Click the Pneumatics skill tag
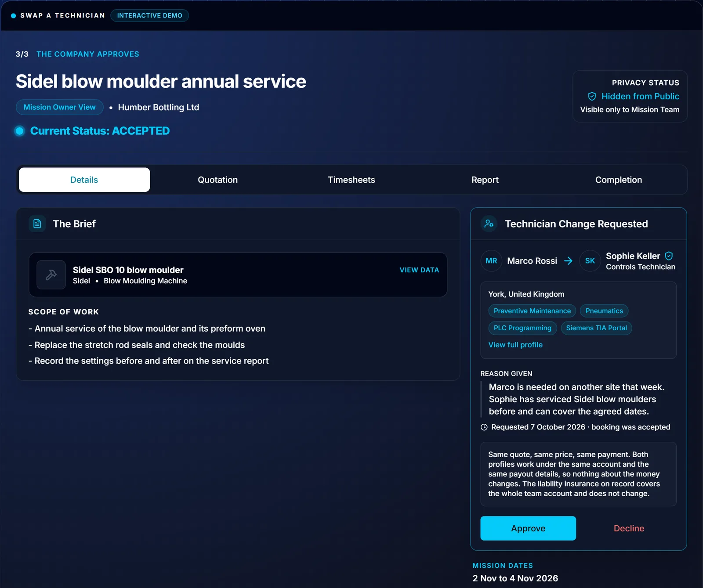The image size is (703, 588). pyautogui.click(x=604, y=311)
